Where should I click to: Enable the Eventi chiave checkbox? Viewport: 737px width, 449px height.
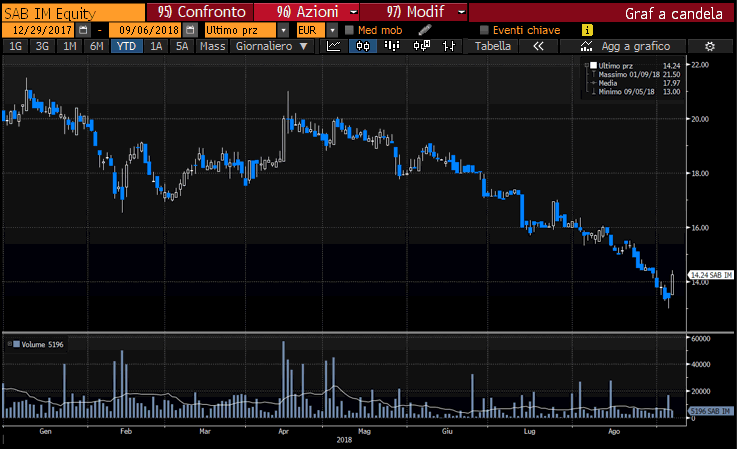484,30
